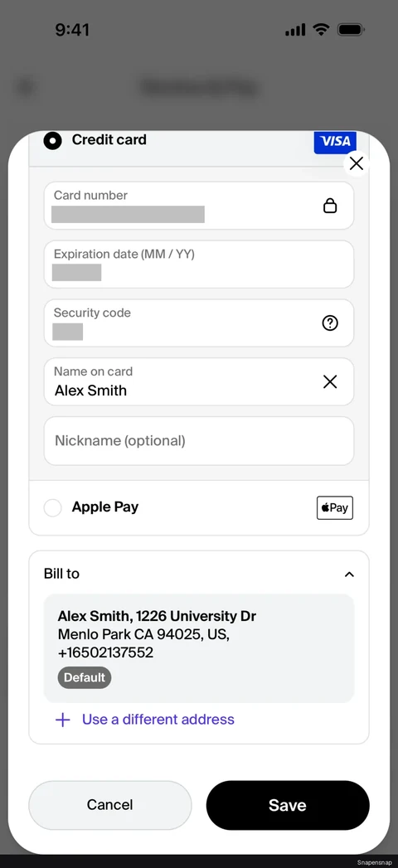
Task: Tap the Expiration date field
Action: tap(199, 264)
